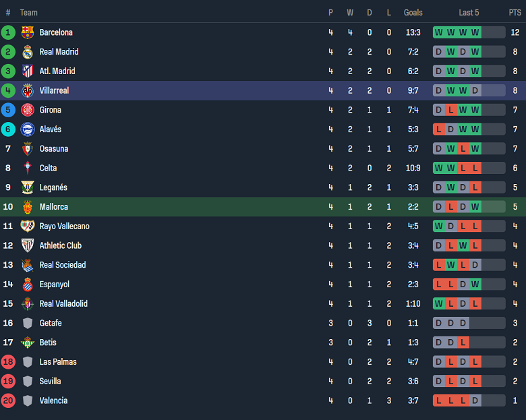
Task: Open the Valencia team link
Action: point(53,400)
